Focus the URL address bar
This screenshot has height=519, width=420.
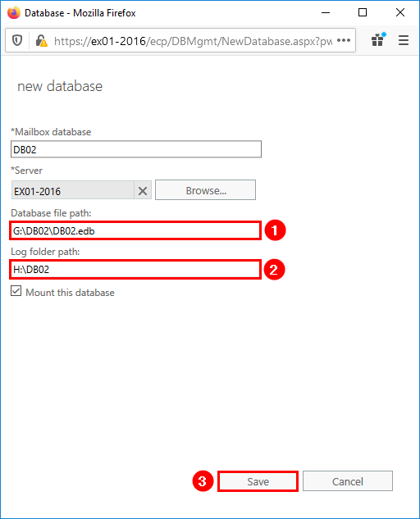tap(193, 41)
